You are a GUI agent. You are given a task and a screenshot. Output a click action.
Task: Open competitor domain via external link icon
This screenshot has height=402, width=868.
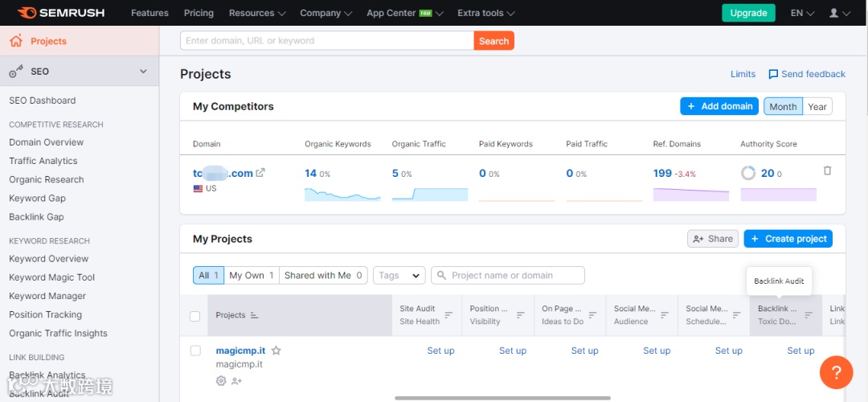pyautogui.click(x=260, y=173)
